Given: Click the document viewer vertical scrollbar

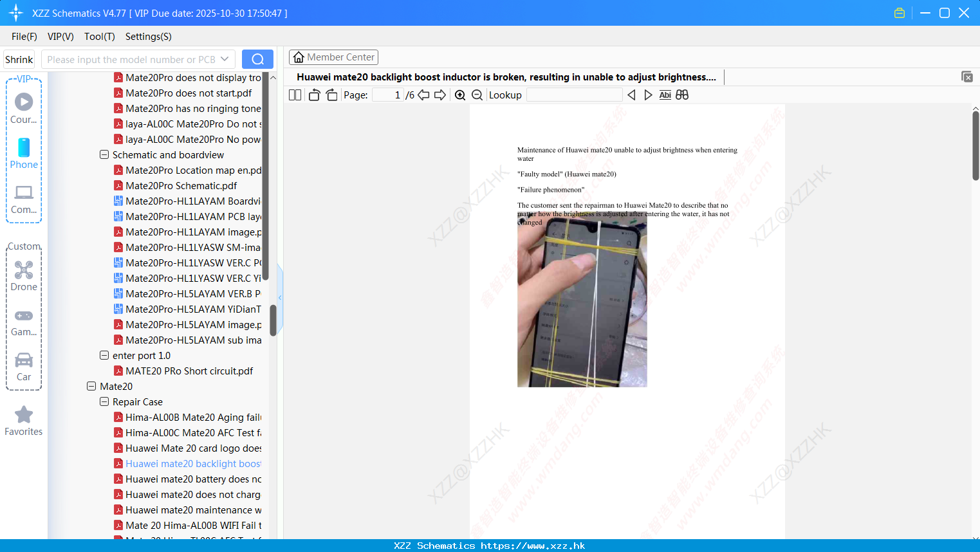Looking at the screenshot, I should (x=975, y=145).
